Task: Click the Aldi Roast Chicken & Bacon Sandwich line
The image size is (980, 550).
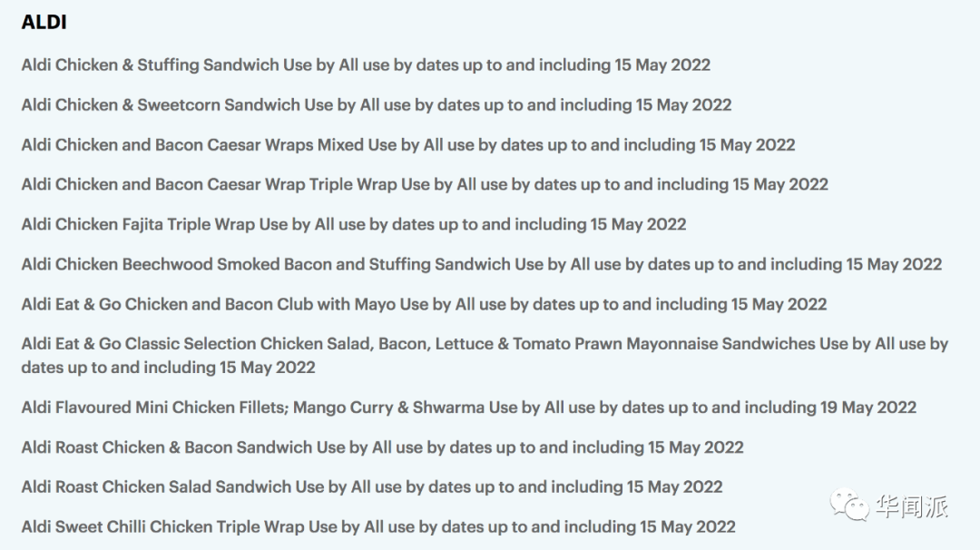Action: tap(383, 447)
